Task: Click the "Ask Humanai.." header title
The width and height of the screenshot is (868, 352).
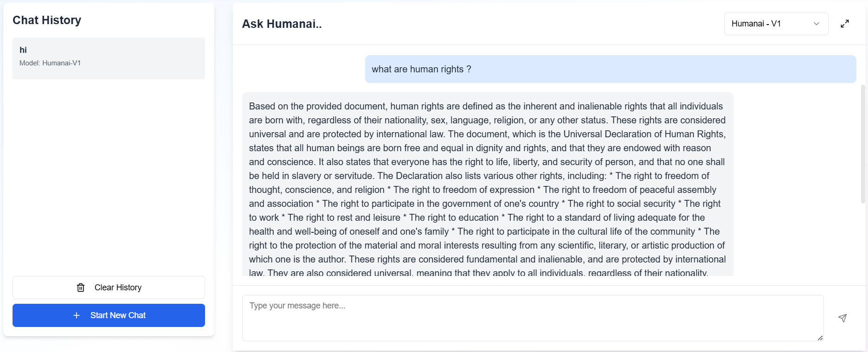Action: (282, 24)
